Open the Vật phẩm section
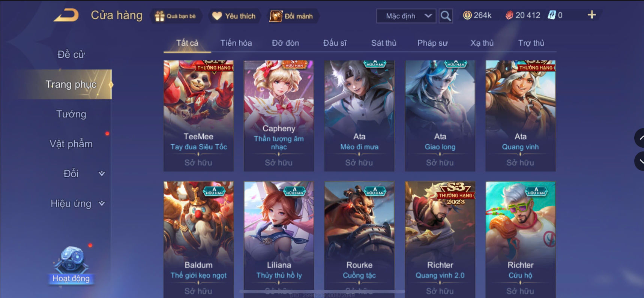The width and height of the screenshot is (644, 298). (x=71, y=144)
